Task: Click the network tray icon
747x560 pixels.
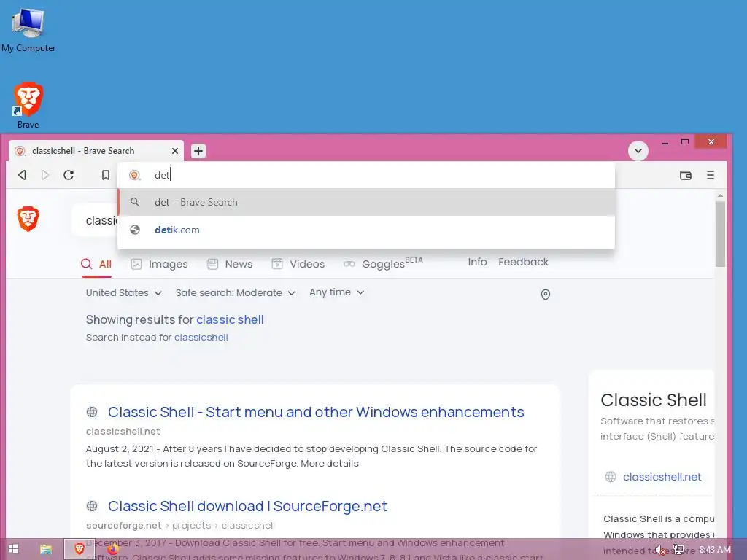Action: tap(678, 550)
